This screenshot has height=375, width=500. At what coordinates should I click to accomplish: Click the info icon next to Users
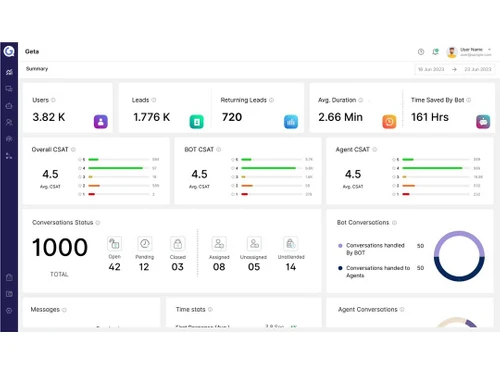(x=53, y=100)
